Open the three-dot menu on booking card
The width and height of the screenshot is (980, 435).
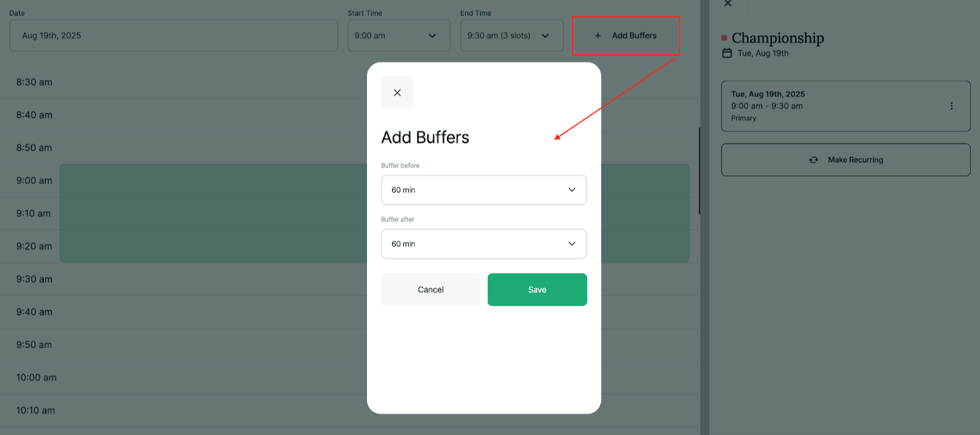click(x=951, y=106)
